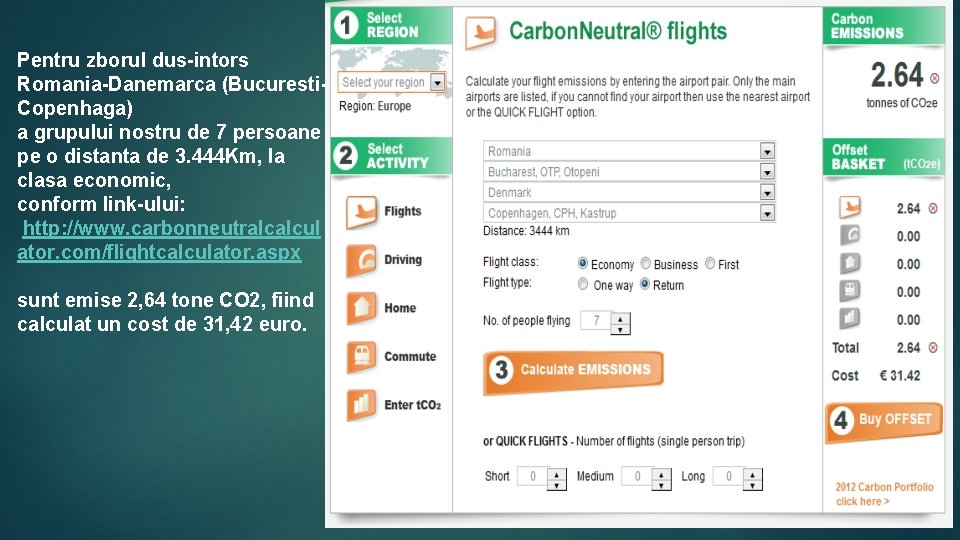Open the carbonneutralcalculator.com flight calculator link

(x=168, y=240)
